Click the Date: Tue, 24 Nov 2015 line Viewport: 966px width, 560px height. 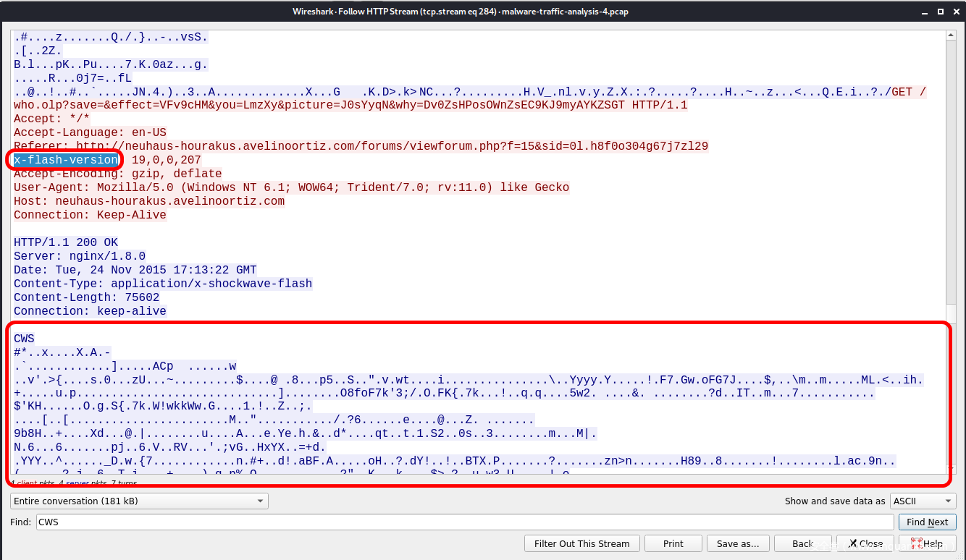click(135, 270)
